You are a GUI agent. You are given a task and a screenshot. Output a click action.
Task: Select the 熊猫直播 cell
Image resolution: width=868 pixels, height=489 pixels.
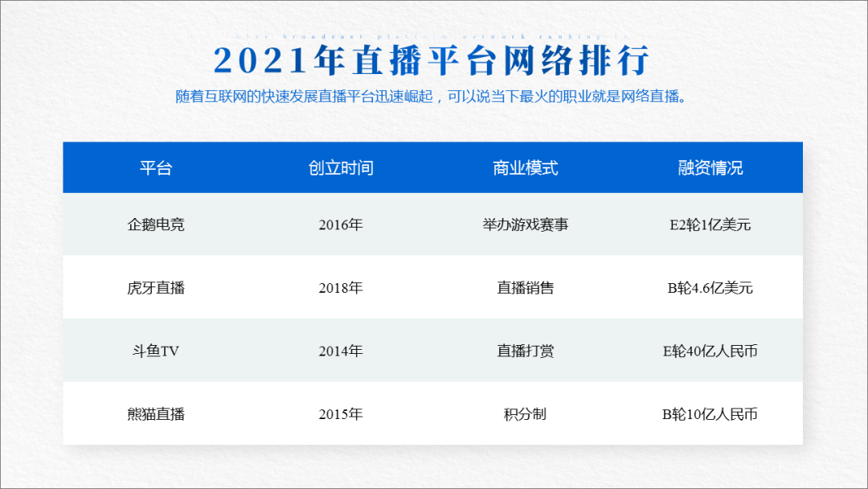point(156,413)
